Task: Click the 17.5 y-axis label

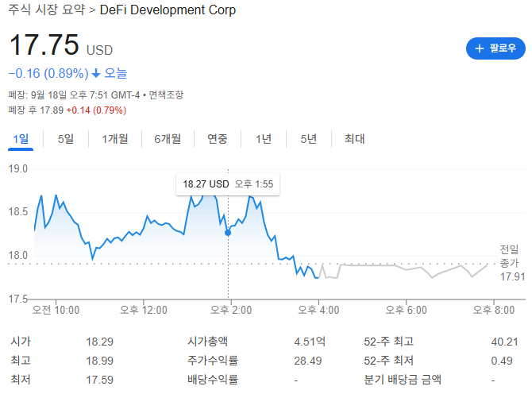Action: point(17,299)
